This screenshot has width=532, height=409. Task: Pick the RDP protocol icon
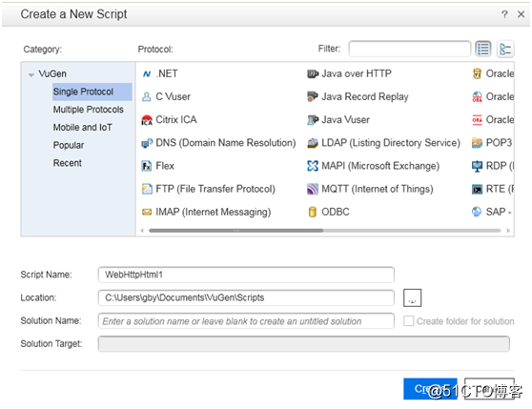click(x=477, y=166)
